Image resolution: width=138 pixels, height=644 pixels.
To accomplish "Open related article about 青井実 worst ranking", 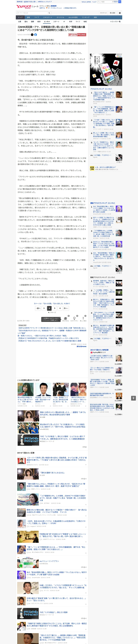I will 52,328.
